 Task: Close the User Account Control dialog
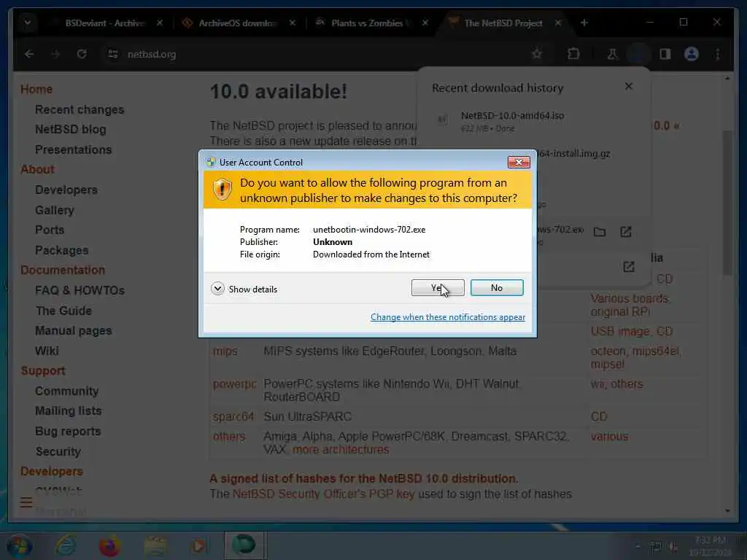[519, 163]
